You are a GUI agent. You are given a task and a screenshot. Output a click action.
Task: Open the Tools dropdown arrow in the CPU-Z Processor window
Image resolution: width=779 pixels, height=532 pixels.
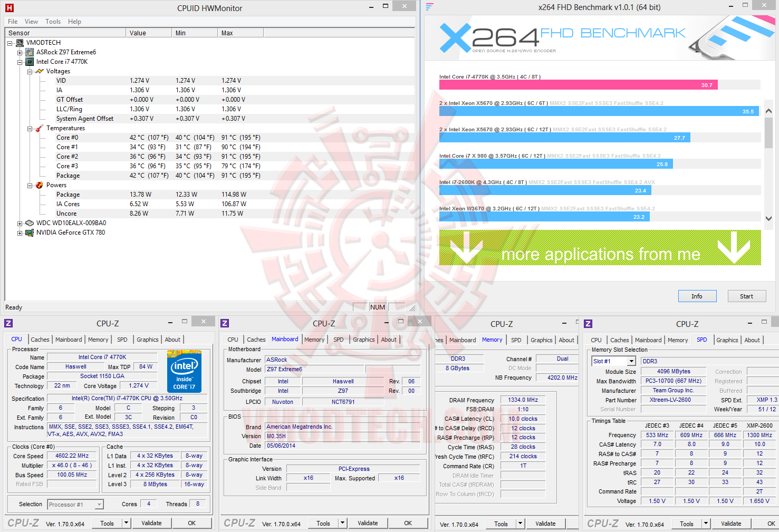click(126, 523)
